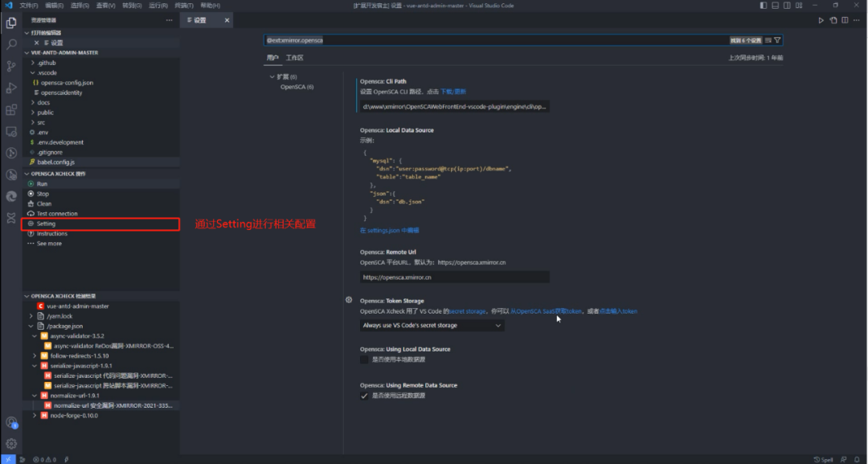The image size is (868, 464).
Task: Open babel.config.js file
Action: pos(56,162)
